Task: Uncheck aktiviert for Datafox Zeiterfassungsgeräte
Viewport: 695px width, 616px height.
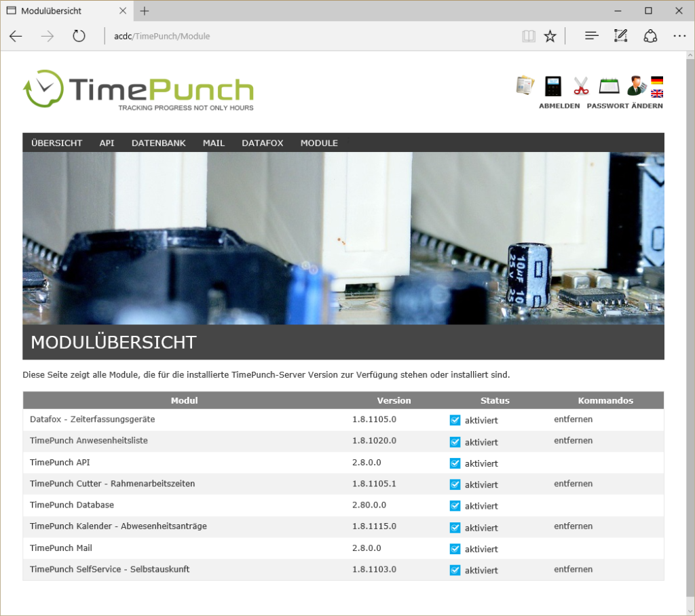Action: click(x=455, y=420)
